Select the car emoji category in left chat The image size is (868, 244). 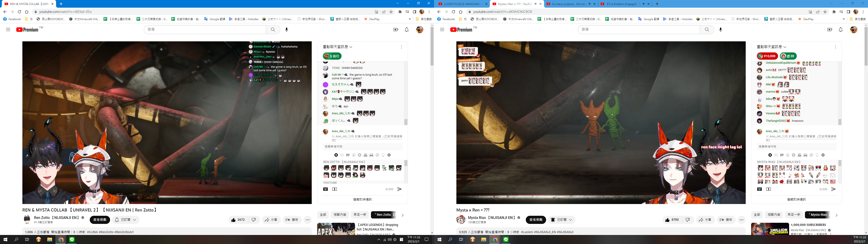pos(371,155)
